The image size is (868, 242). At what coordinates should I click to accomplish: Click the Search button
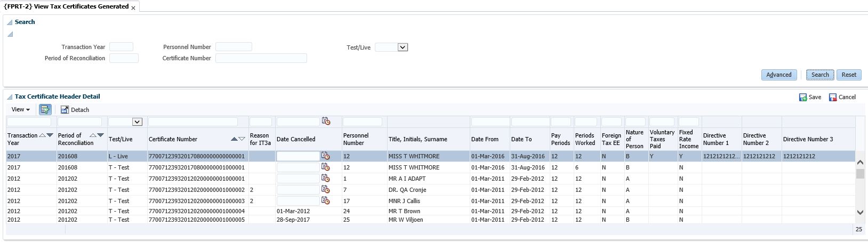(819, 75)
